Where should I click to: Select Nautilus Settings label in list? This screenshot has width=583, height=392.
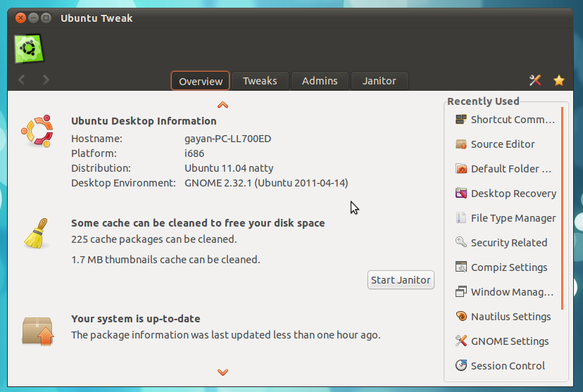[511, 317]
